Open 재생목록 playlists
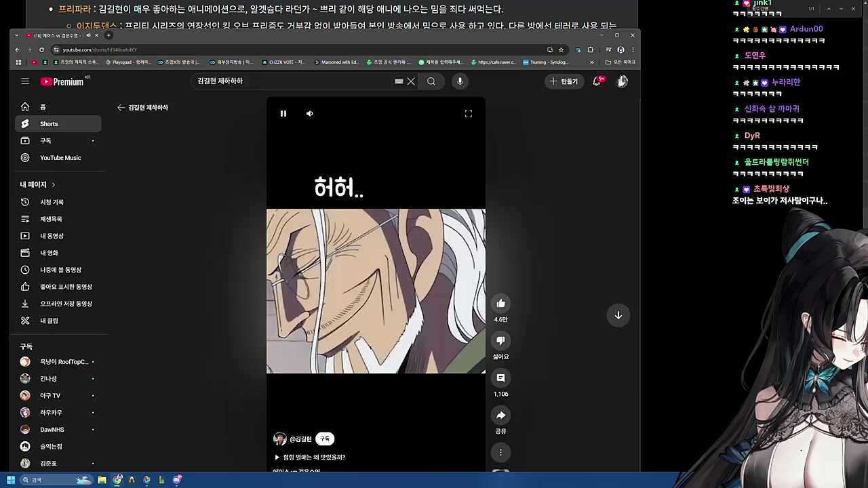Screen dimensions: 868x488 point(58,219)
